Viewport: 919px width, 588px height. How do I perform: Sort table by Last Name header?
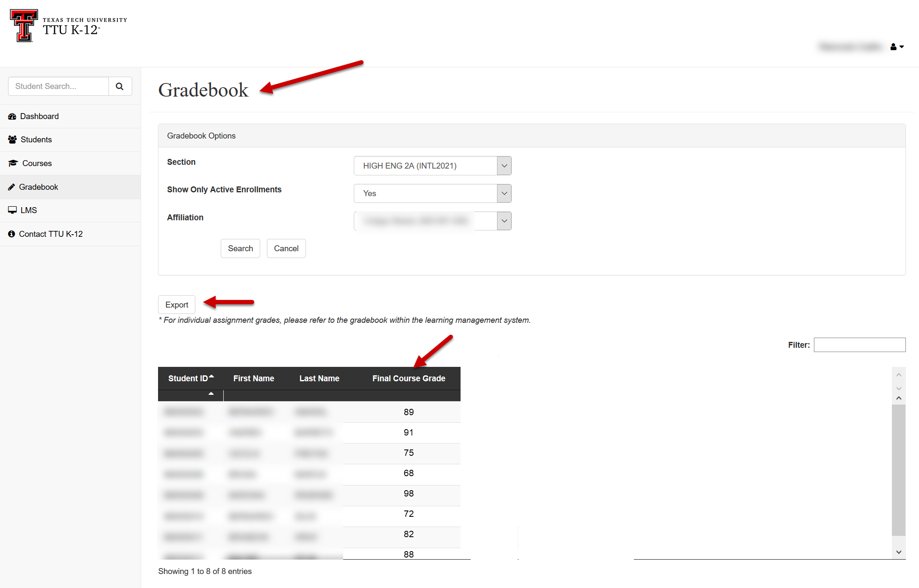click(x=319, y=379)
